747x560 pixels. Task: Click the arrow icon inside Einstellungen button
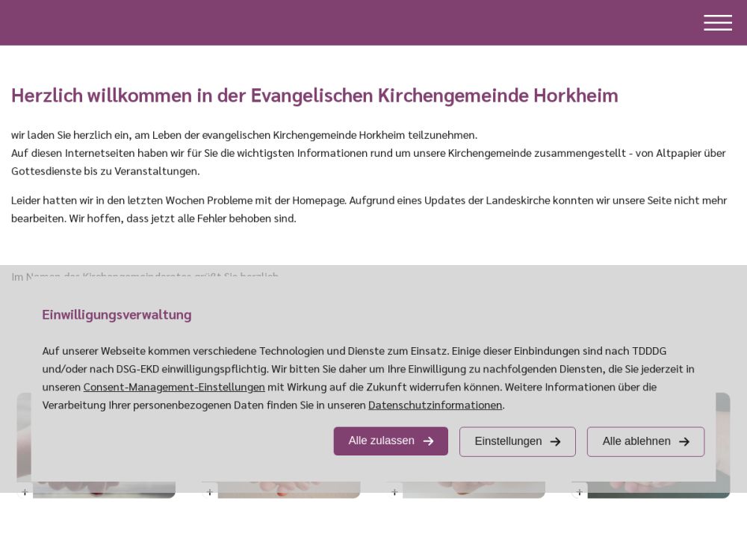pos(555,441)
